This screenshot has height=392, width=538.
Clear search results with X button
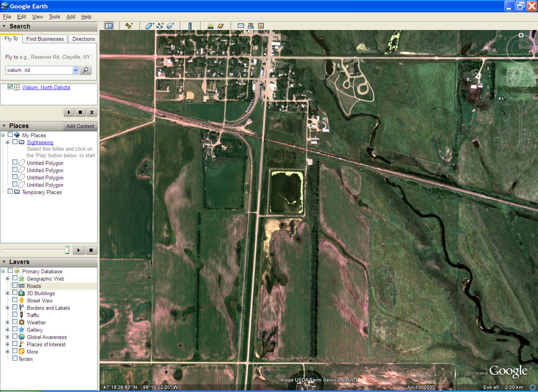pos(92,112)
